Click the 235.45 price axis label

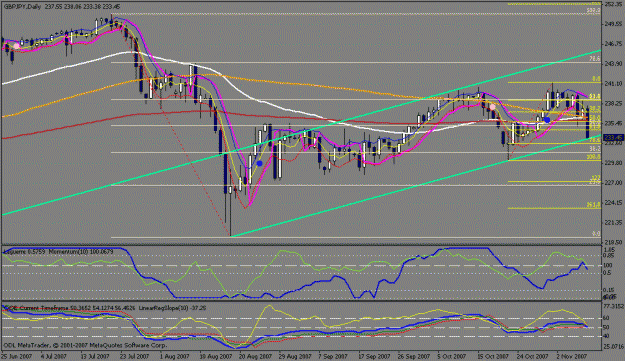(x=614, y=123)
